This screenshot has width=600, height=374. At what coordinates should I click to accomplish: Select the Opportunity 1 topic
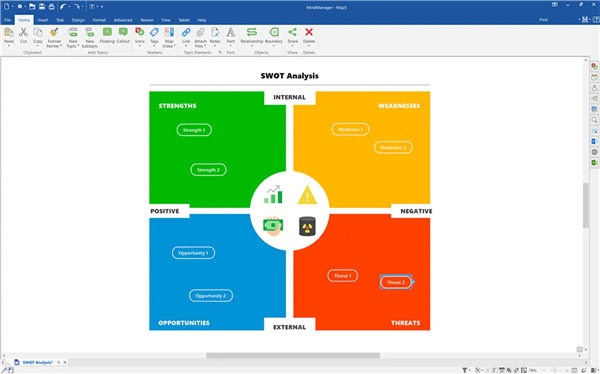193,253
